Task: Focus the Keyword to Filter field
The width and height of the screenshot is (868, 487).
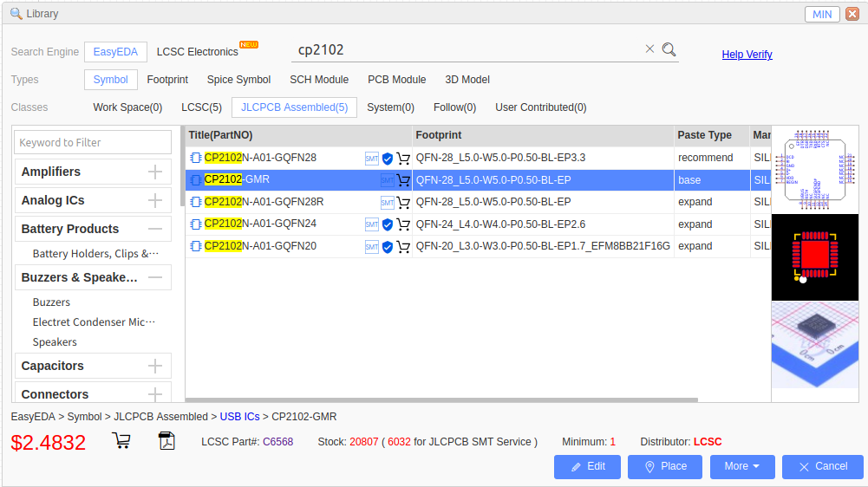Action: click(x=93, y=142)
